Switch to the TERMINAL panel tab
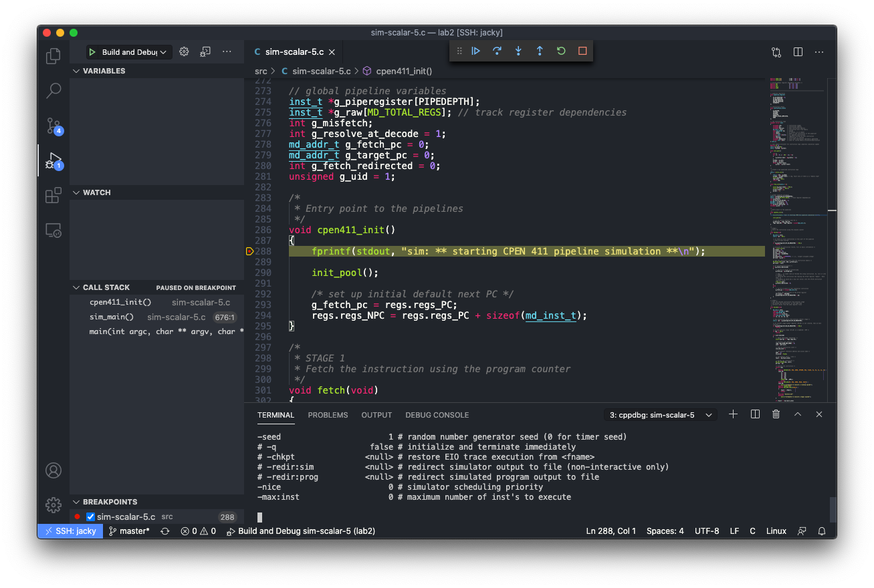This screenshot has height=588, width=874. pyautogui.click(x=276, y=415)
